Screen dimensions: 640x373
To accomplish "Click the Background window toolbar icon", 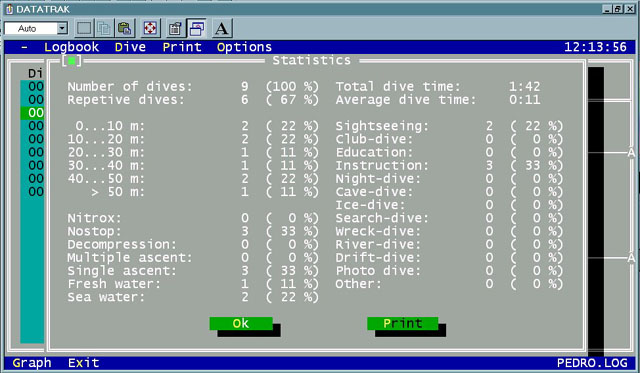I will click(196, 28).
